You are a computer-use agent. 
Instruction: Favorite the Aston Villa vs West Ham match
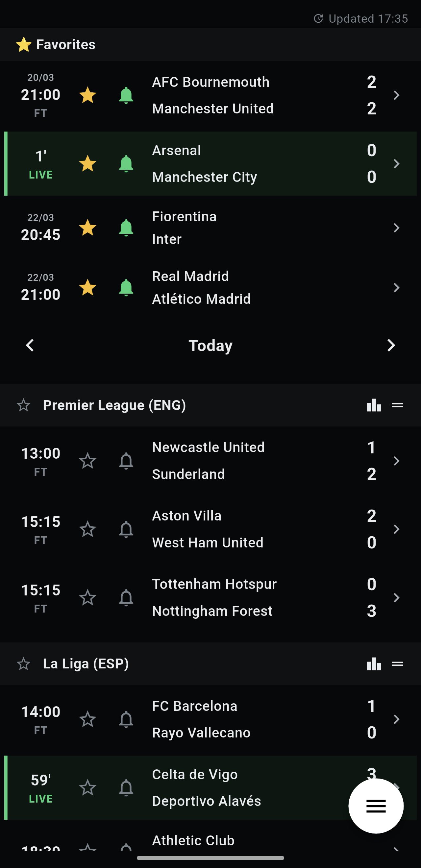[87, 529]
